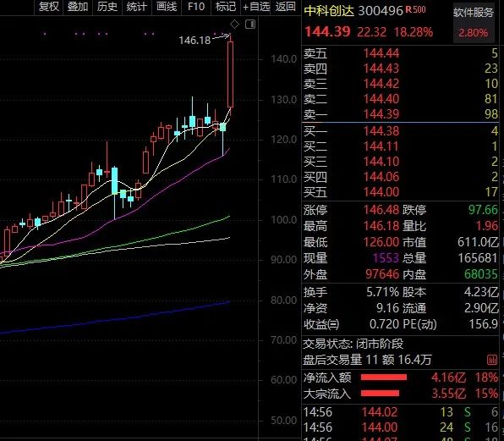
Task: Select the 146.18 high price marker
Action: [194, 41]
